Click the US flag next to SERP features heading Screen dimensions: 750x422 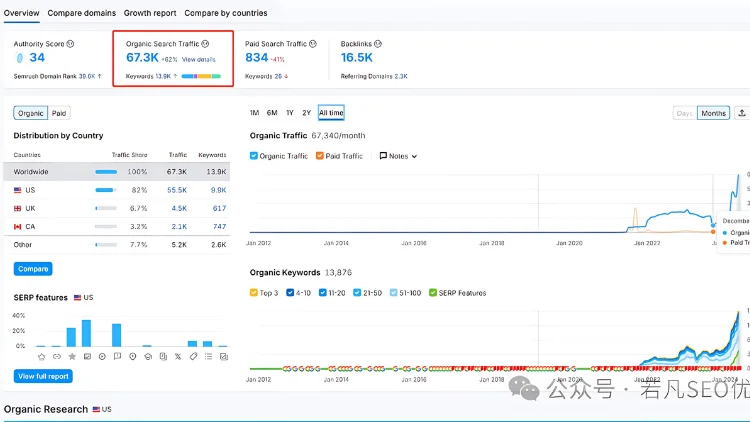(x=77, y=297)
